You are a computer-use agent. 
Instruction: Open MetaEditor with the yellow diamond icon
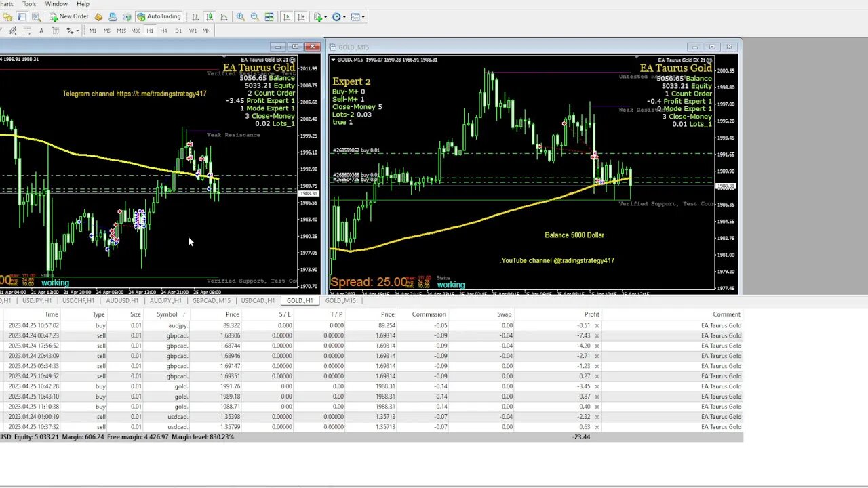(98, 16)
